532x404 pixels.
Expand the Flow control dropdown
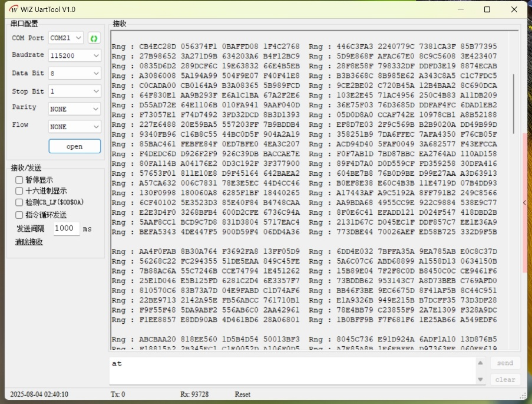click(x=74, y=127)
